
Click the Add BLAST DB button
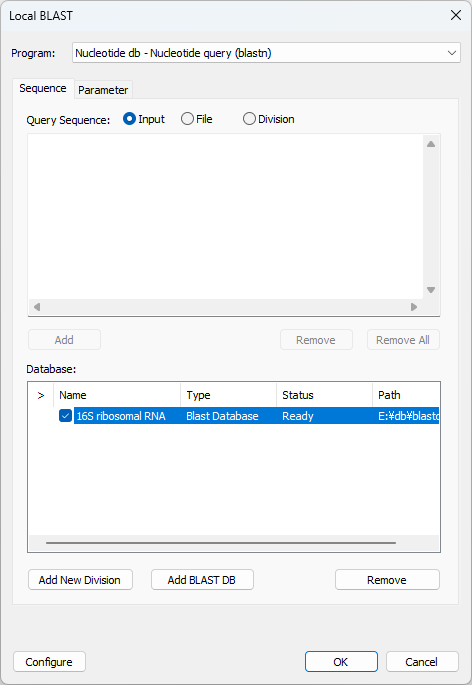pos(202,580)
